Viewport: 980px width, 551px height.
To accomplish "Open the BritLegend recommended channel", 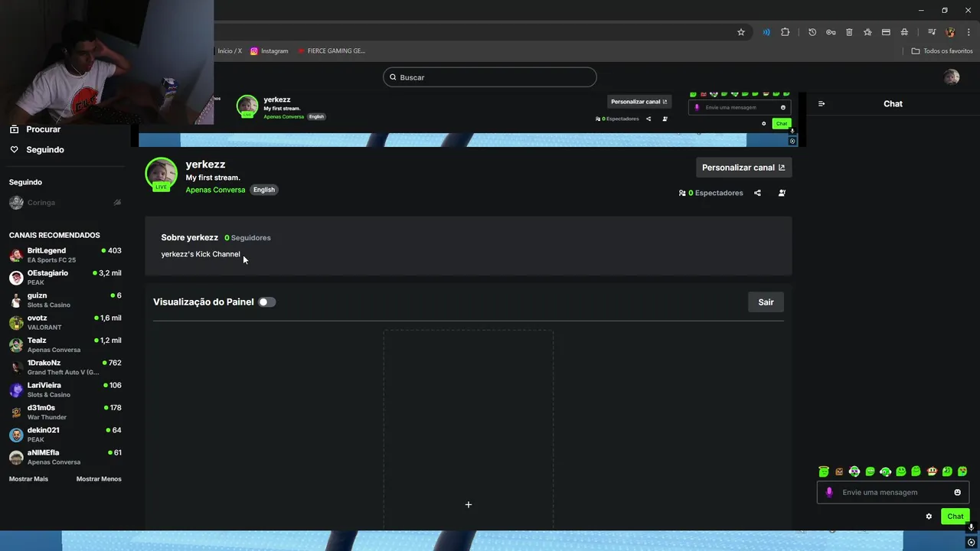I will (65, 255).
